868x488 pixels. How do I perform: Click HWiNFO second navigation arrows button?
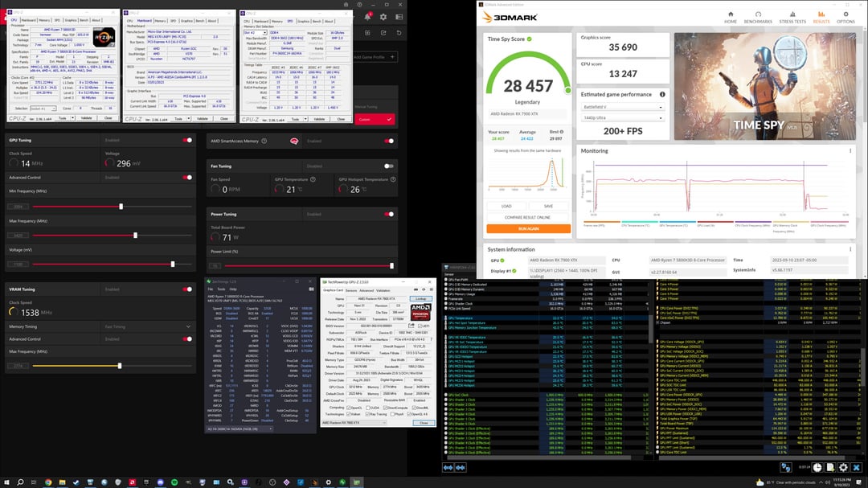(460, 468)
